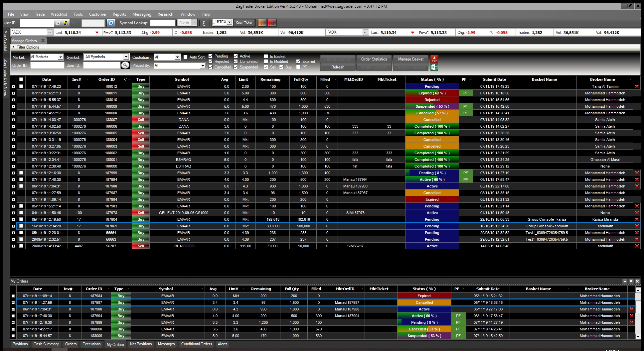Screen dimensions: 644x351
Task: Click the filter search magnifier beside User ID
Action: pos(125,65)
